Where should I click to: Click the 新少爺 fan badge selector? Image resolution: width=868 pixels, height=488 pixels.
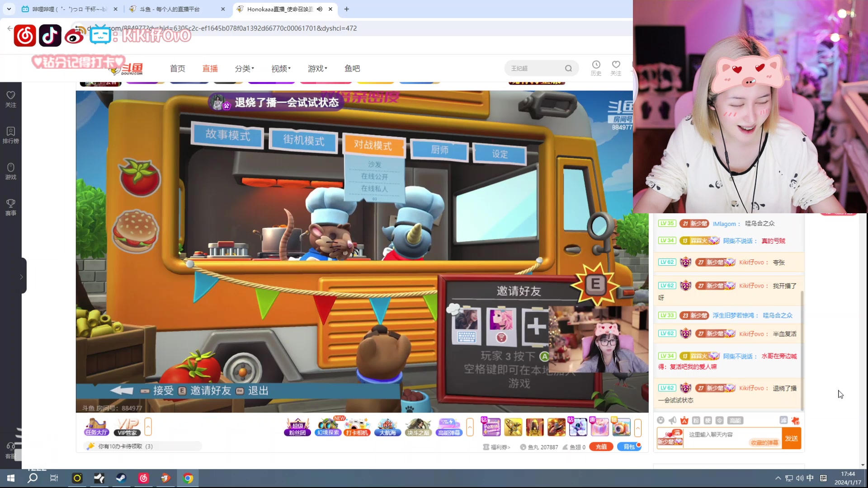click(670, 438)
